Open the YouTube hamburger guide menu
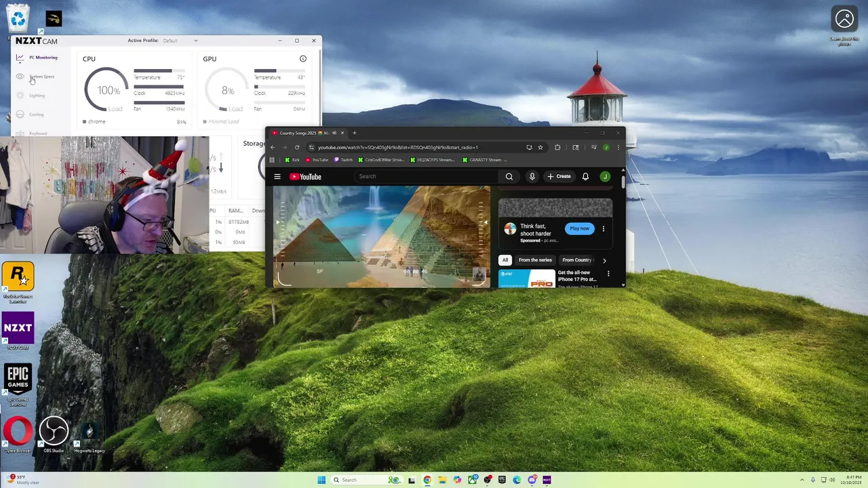868x488 pixels. tap(277, 177)
